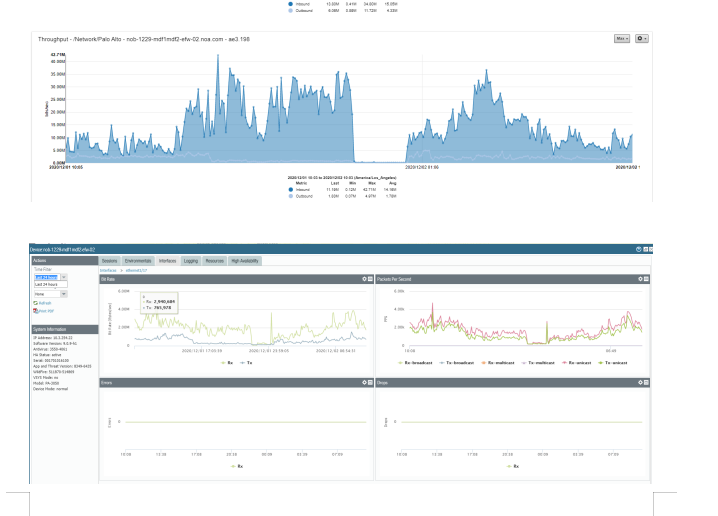Open Packets Per Second panel settings gear
This screenshot has height=516, width=718.
pos(641,278)
